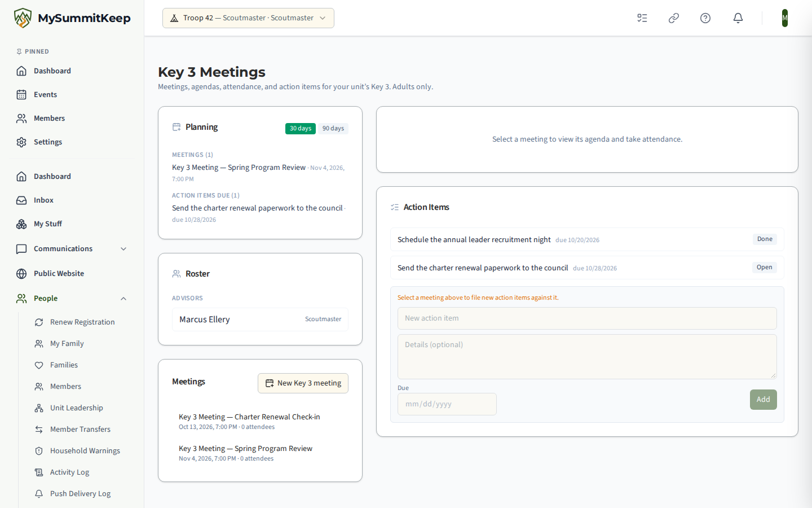Expand the Communications section
812x508 pixels.
pyautogui.click(x=72, y=249)
